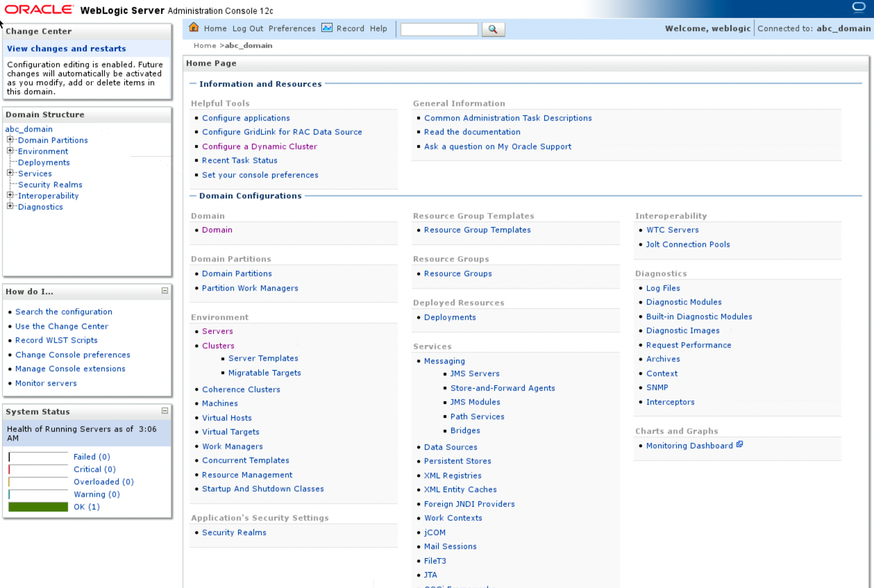Image resolution: width=874 pixels, height=588 pixels.
Task: Open the Servers link under Environment
Action: (x=217, y=331)
